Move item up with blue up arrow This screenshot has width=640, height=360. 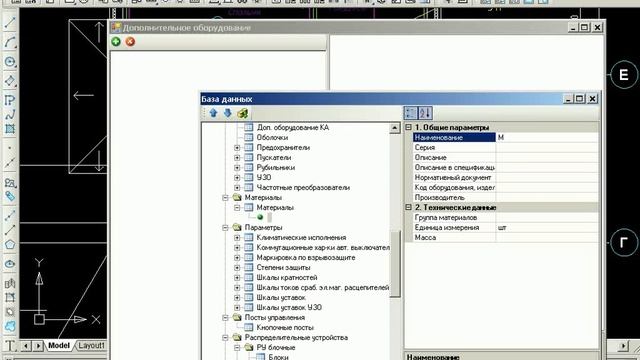click(x=213, y=113)
